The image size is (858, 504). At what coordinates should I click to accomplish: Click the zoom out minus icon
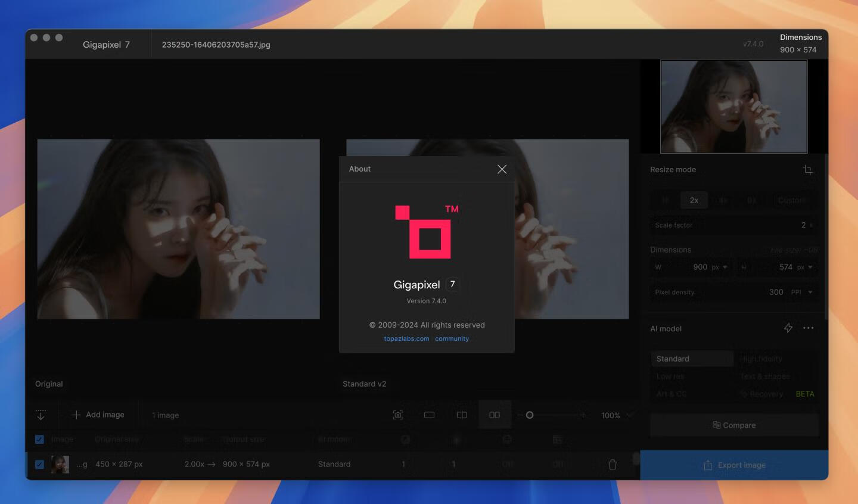pos(520,415)
